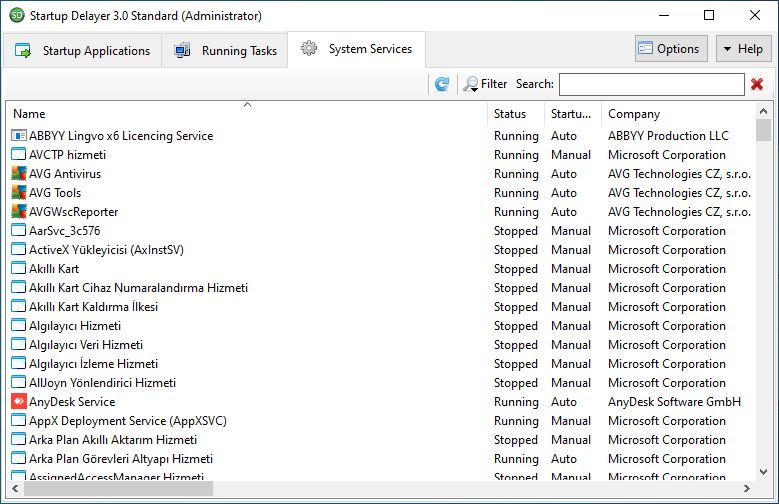Close the Startup Delayer window
Screen dimensions: 779x504
(755, 15)
